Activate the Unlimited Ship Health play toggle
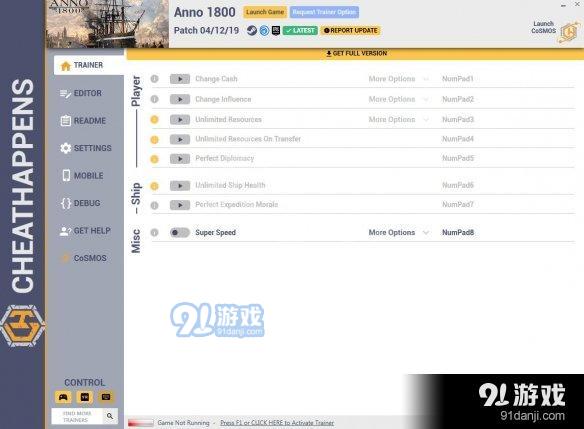The image size is (584, 429). tap(180, 185)
